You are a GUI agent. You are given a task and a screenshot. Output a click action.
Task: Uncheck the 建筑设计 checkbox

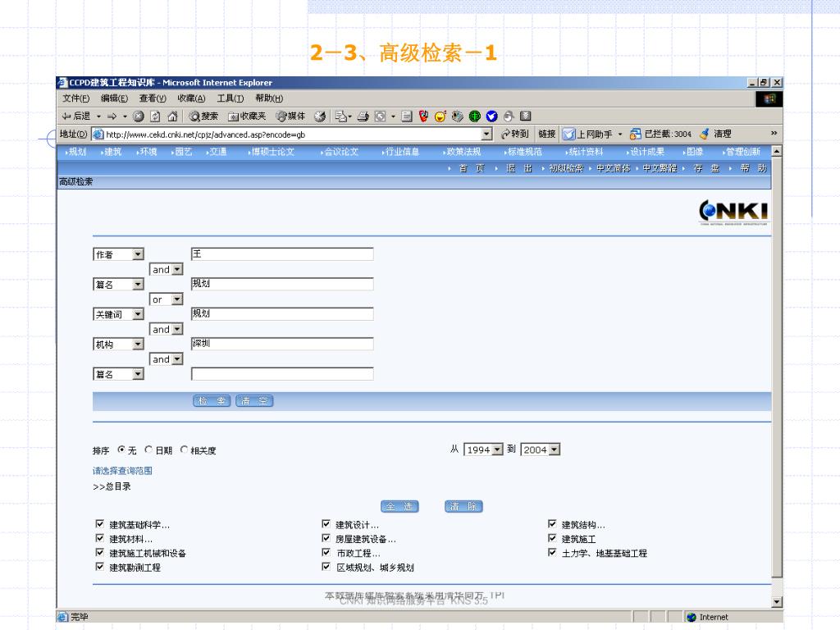click(x=326, y=524)
